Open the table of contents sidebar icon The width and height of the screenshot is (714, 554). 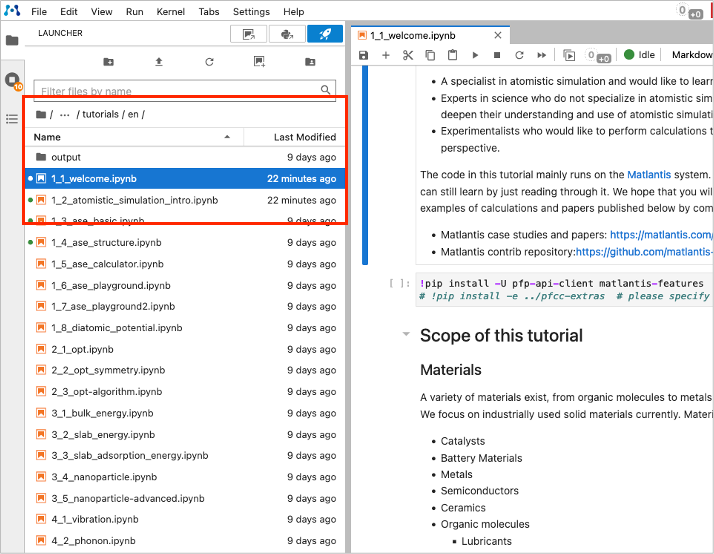pyautogui.click(x=12, y=118)
